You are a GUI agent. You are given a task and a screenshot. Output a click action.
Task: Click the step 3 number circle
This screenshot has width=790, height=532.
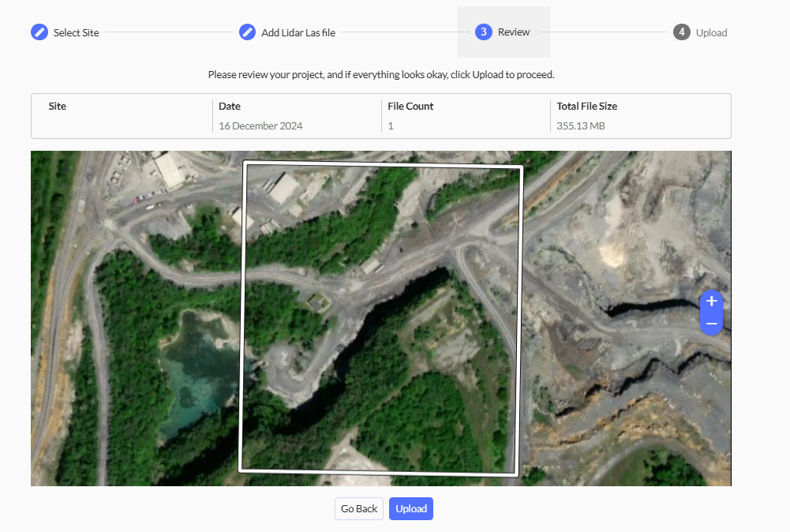click(483, 32)
